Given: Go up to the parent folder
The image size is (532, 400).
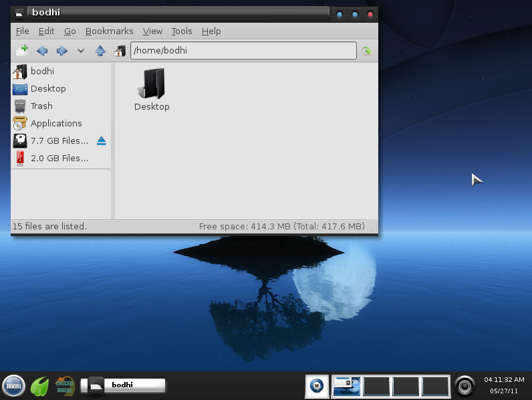Looking at the screenshot, I should coord(100,51).
